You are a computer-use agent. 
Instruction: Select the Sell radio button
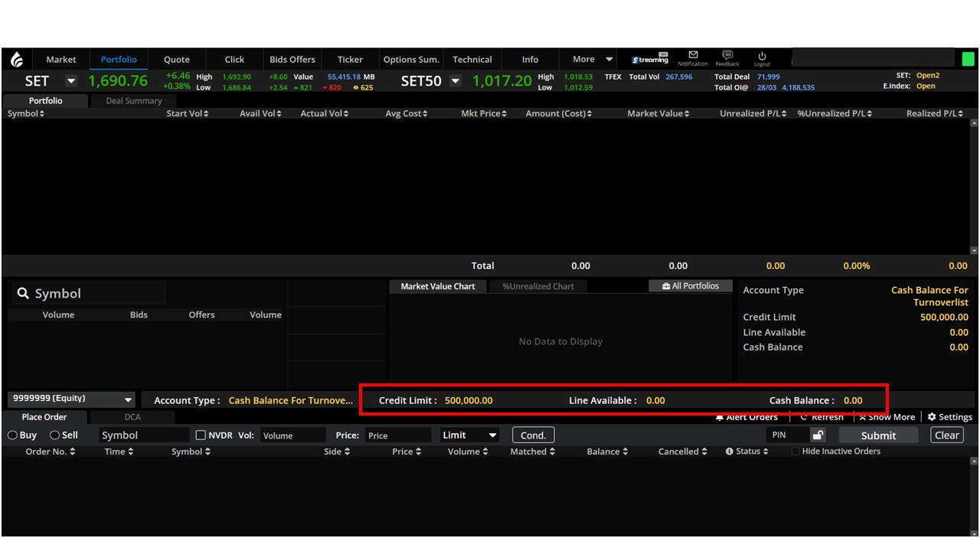(54, 435)
